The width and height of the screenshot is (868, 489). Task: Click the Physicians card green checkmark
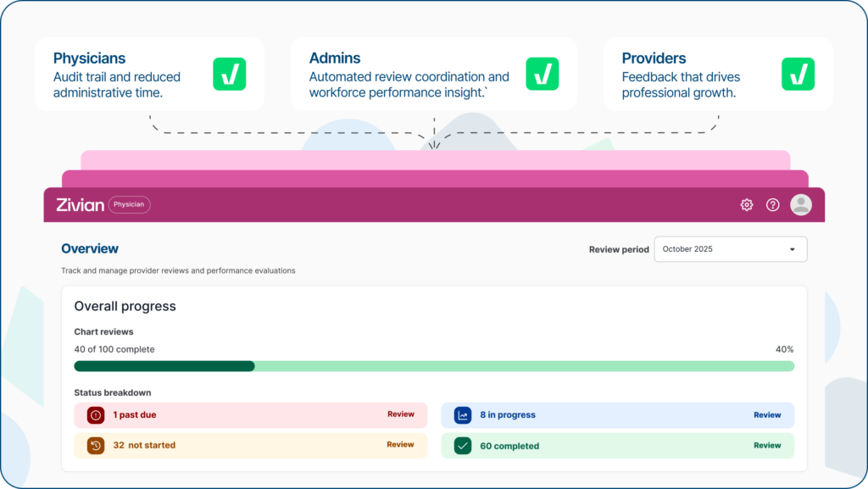[x=229, y=74]
